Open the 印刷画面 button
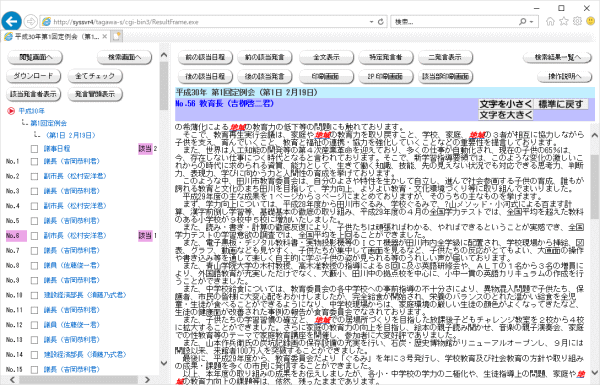Image resolution: width=600 pixels, height=385 pixels. [x=326, y=77]
